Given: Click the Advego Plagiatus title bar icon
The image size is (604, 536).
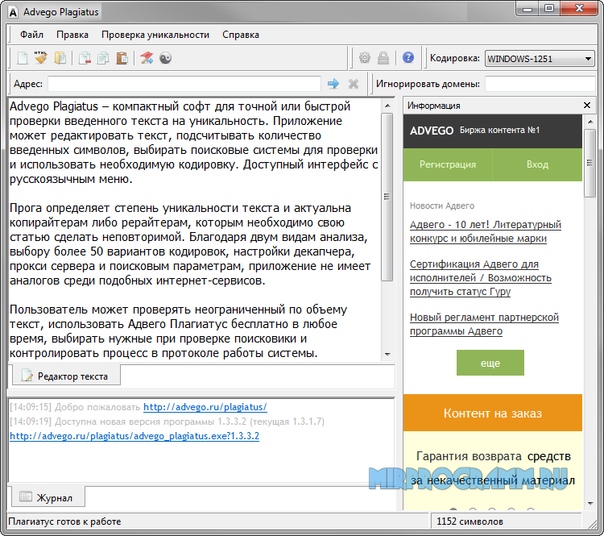Looking at the screenshot, I should [13, 12].
